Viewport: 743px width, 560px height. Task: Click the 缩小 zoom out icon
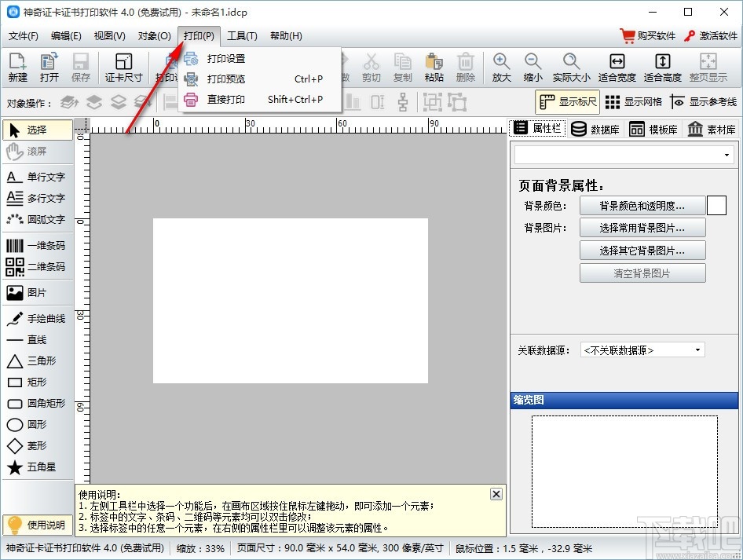point(533,68)
